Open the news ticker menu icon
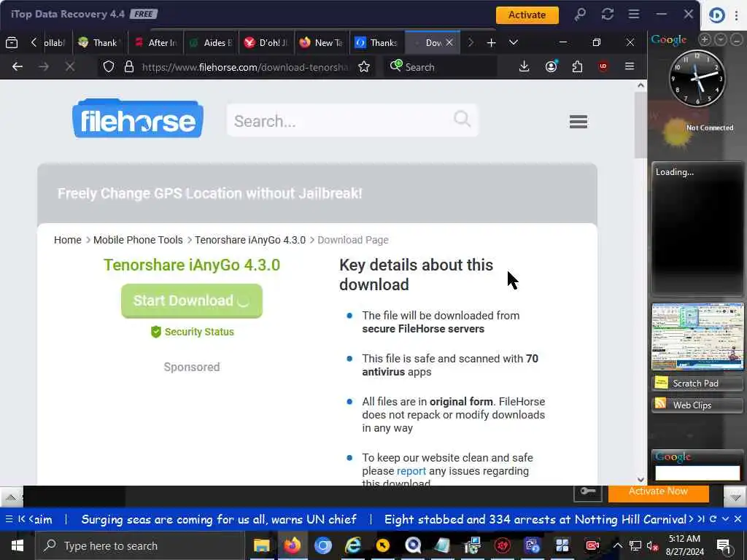This screenshot has height=560, width=747. click(x=9, y=519)
